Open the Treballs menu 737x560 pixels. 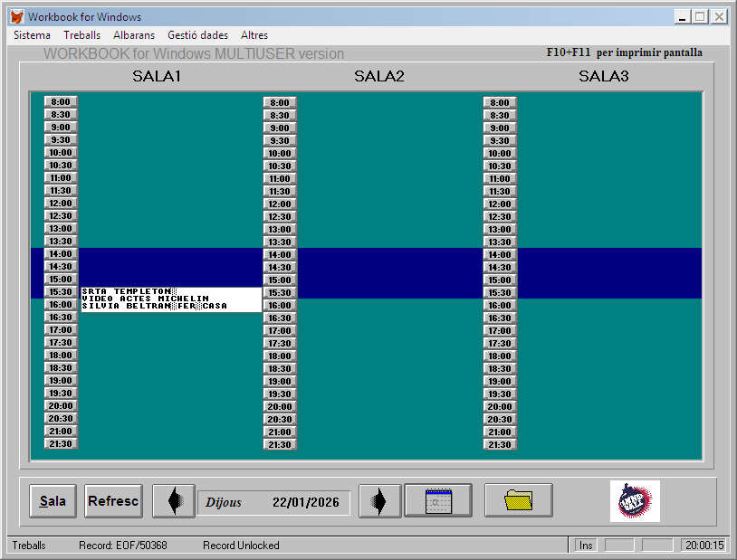pos(81,35)
